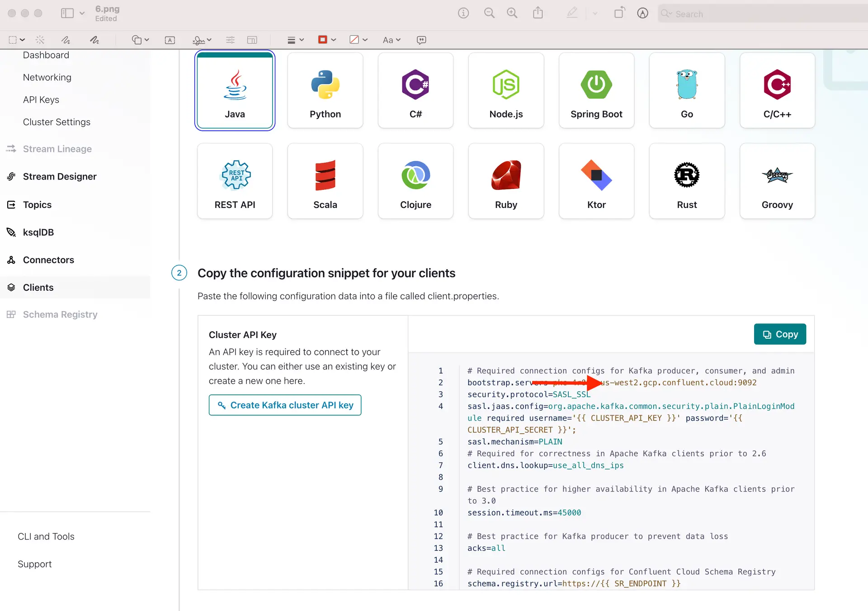868x611 pixels.
Task: Expand the line thickness dropdown
Action: (296, 40)
